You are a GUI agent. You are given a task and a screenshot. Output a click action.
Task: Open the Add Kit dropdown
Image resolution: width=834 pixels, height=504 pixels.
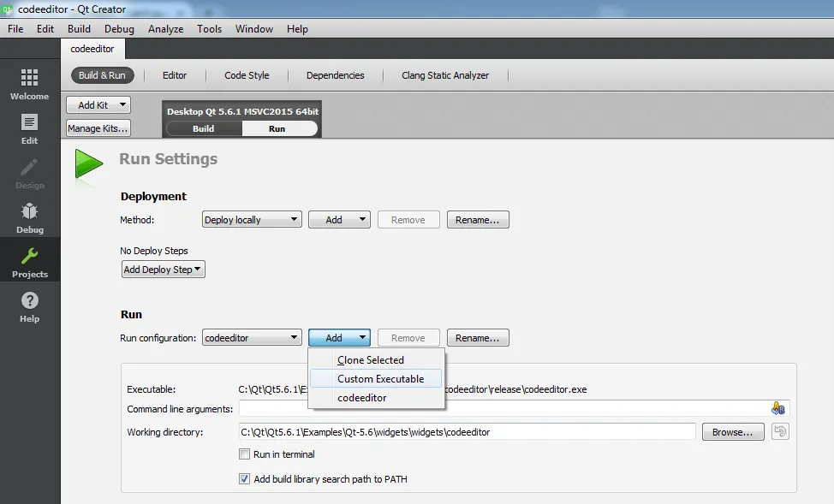(x=98, y=104)
